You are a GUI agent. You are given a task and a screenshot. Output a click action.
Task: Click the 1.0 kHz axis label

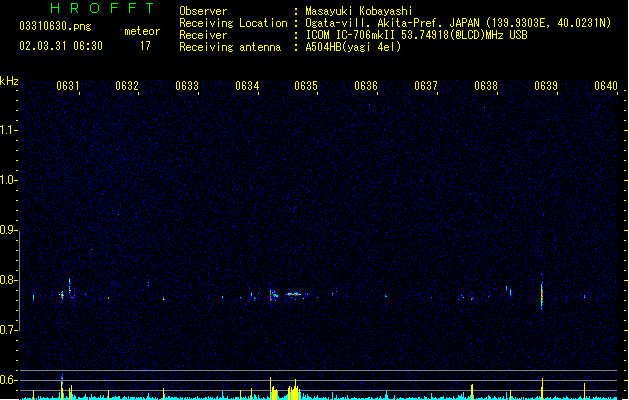[x=8, y=180]
